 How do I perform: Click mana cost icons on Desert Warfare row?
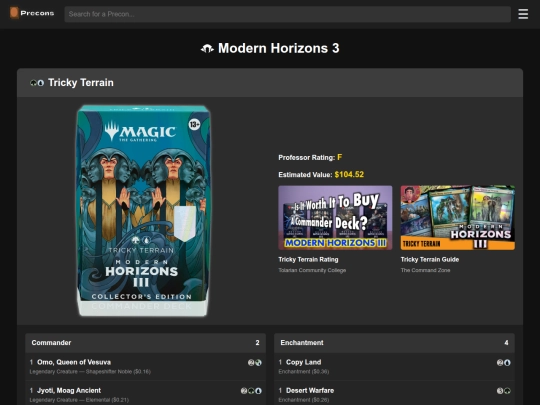click(504, 391)
